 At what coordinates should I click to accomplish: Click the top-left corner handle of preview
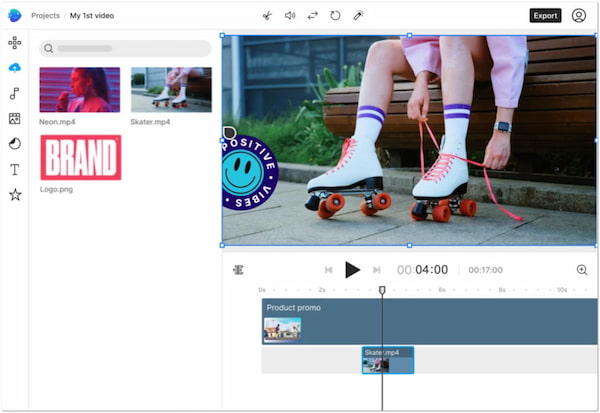[222, 35]
